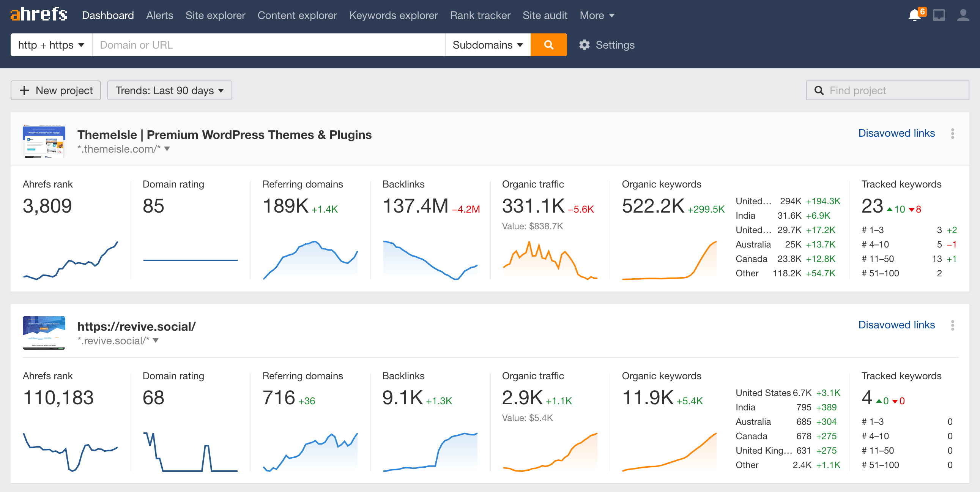
Task: Open the http + https protocol dropdown
Action: tap(50, 44)
